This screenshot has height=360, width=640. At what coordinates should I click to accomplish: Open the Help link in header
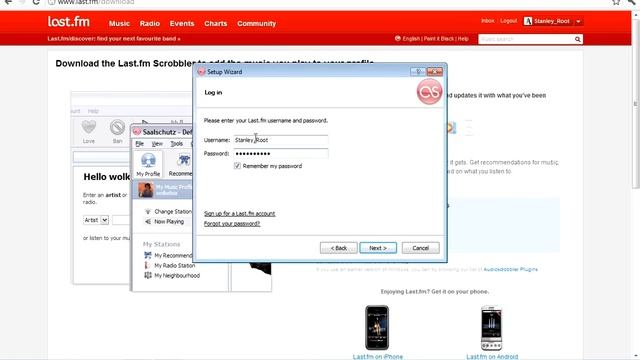pos(463,39)
